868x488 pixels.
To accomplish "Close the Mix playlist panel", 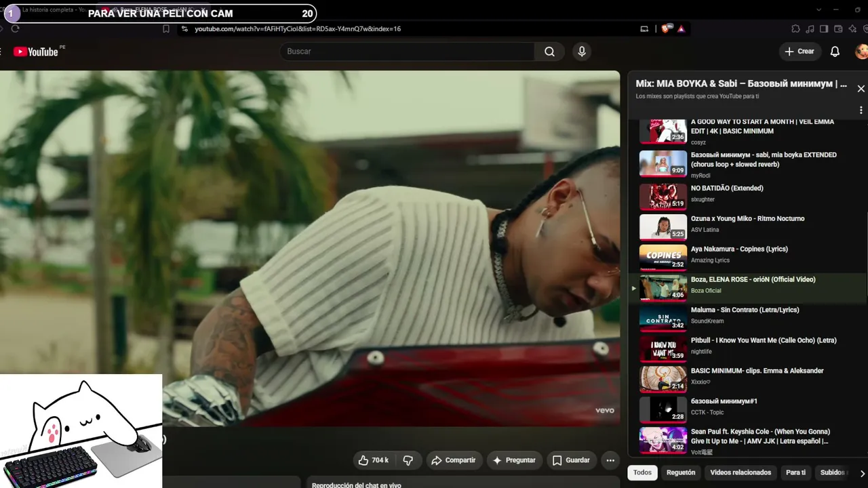I will [x=861, y=89].
